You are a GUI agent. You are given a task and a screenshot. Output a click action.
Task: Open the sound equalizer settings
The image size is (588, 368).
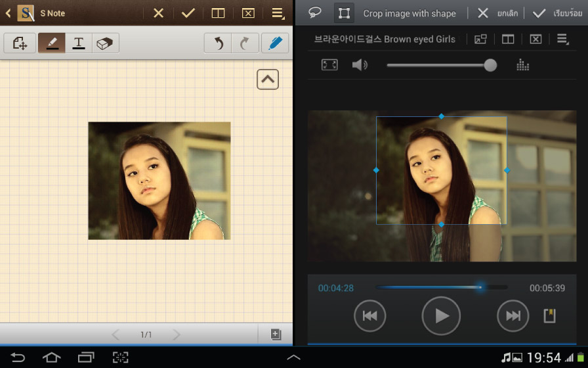(522, 65)
